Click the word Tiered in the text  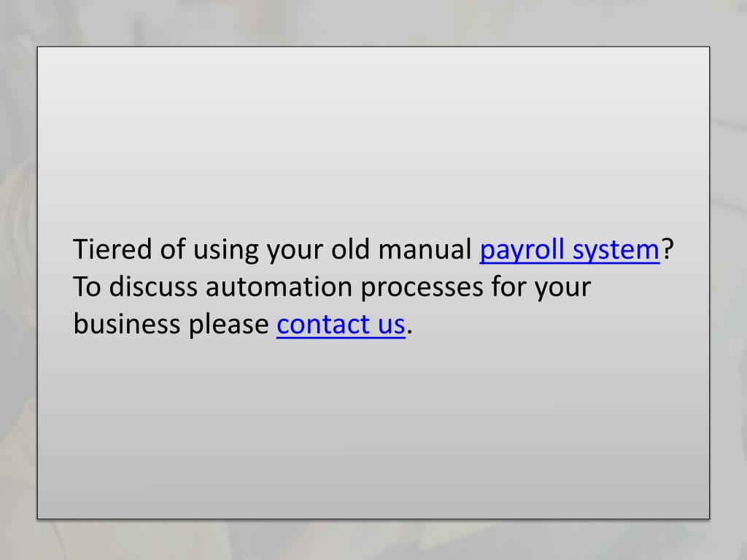112,249
